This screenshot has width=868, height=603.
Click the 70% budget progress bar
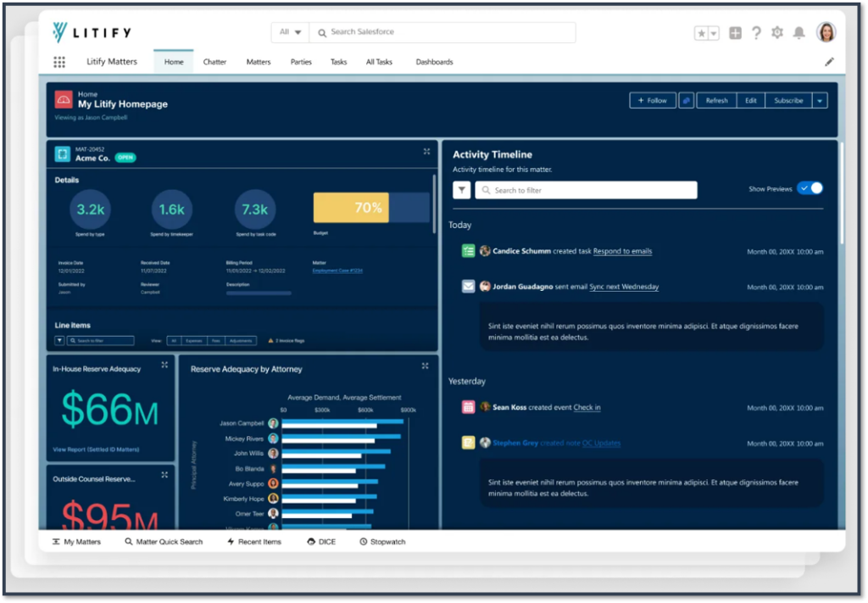click(371, 208)
